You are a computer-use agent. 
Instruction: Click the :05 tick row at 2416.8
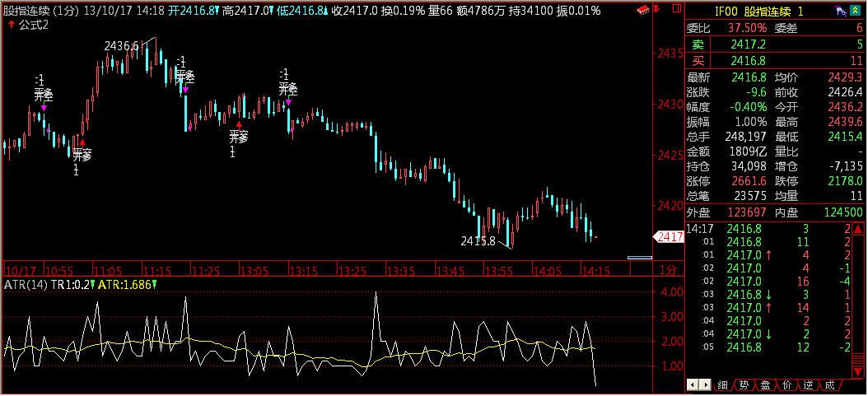(x=768, y=347)
